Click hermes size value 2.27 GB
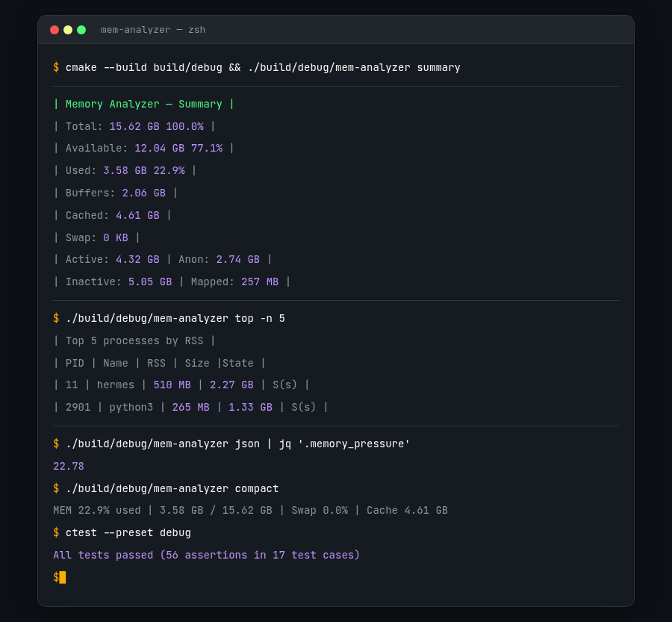The image size is (672, 622). pyautogui.click(x=231, y=385)
